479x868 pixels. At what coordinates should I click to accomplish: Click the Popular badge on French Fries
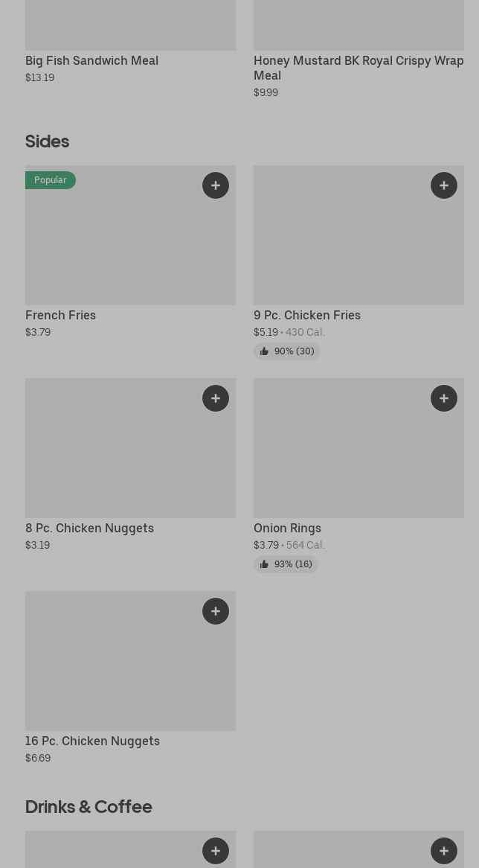[51, 180]
